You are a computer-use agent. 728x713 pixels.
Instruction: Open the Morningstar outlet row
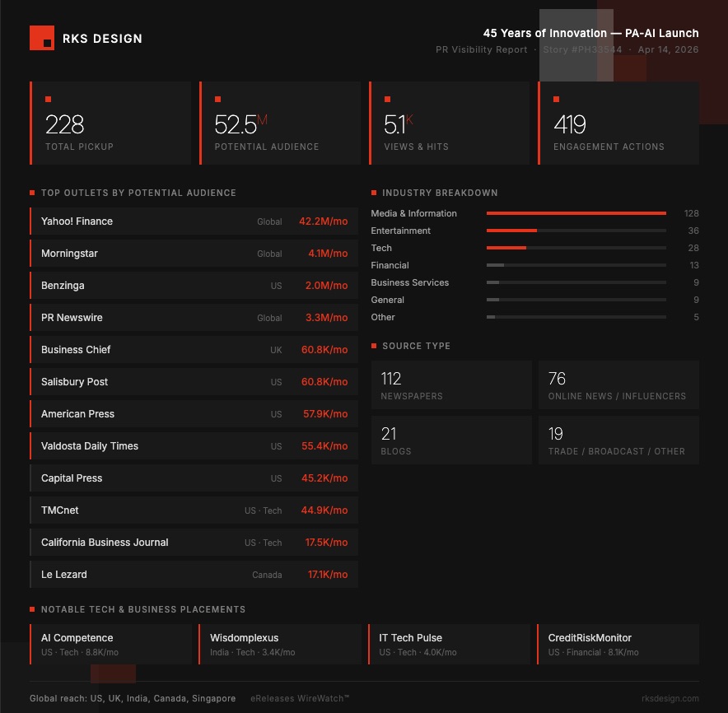click(194, 254)
